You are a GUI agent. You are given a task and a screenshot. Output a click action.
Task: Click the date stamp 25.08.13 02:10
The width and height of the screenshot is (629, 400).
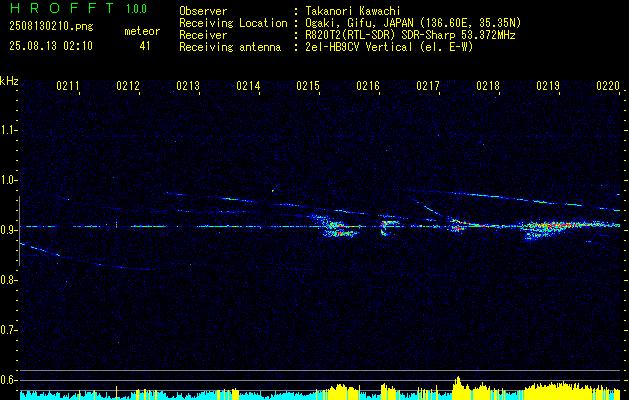pos(51,46)
